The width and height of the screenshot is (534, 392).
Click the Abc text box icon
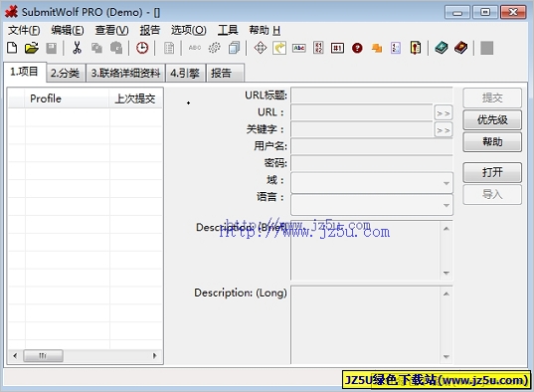[299, 48]
